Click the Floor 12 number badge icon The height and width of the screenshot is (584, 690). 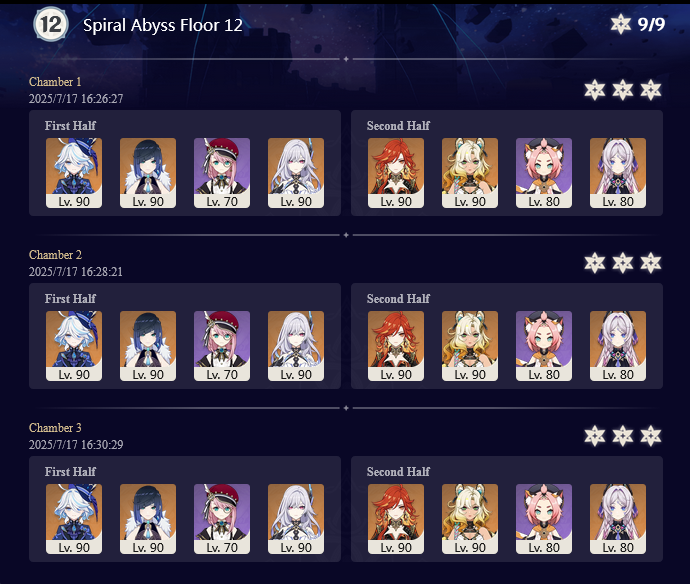click(x=51, y=24)
